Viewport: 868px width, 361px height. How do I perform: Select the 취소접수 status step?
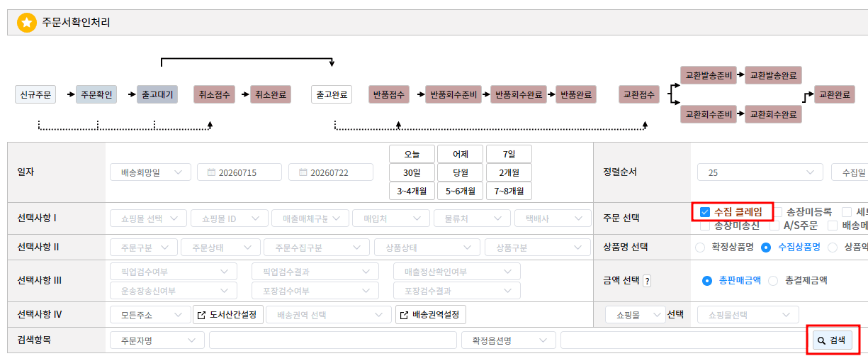(x=214, y=94)
